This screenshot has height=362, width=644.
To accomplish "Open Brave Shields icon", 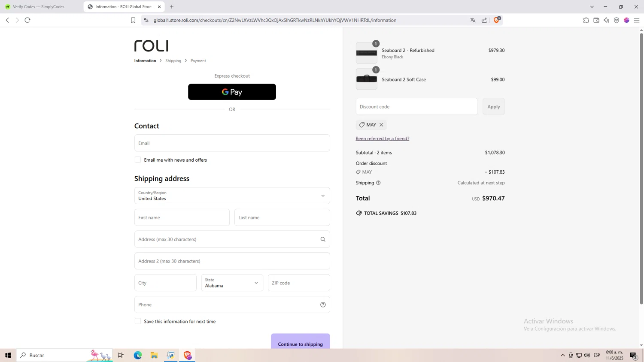I will [497, 20].
